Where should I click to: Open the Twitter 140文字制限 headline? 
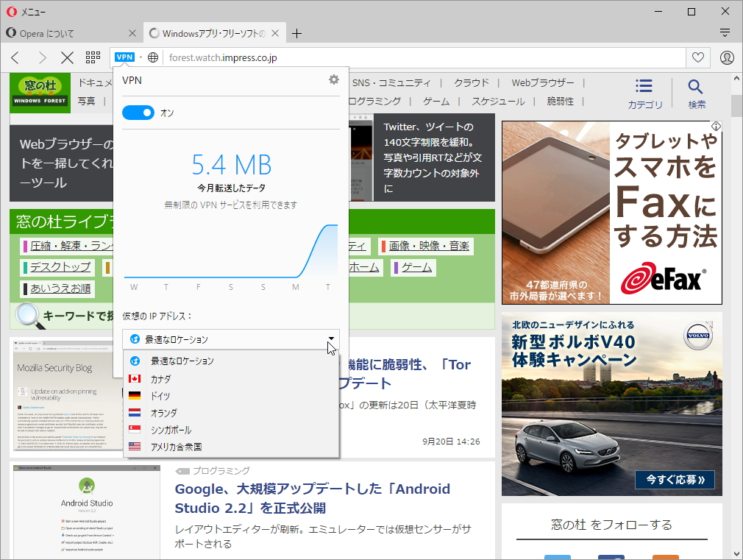tap(432, 157)
